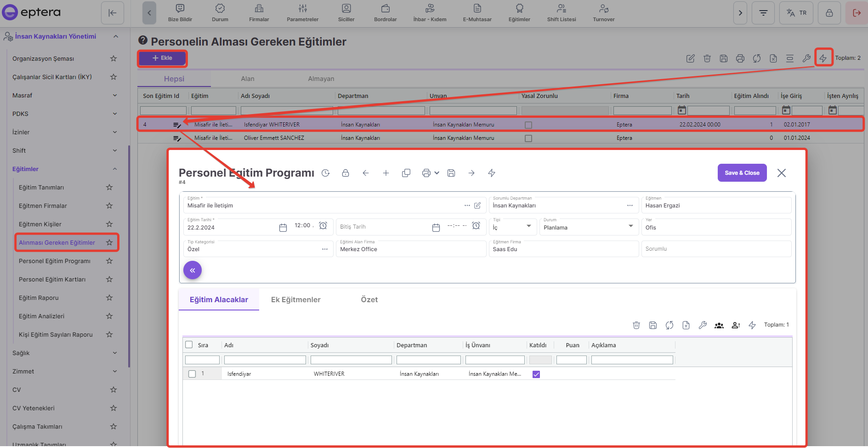
Task: Star Alınması Gereken Eğitimler as favorite
Action: 109,242
